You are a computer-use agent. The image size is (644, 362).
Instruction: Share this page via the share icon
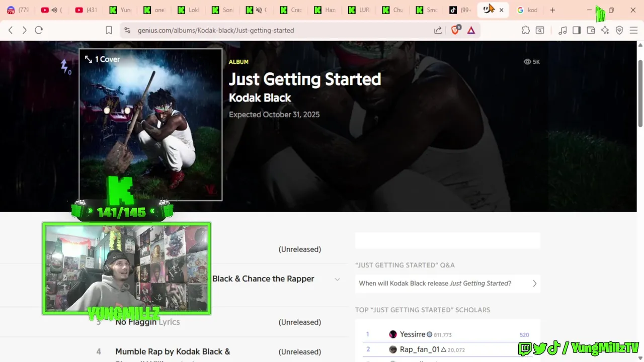pos(438,30)
